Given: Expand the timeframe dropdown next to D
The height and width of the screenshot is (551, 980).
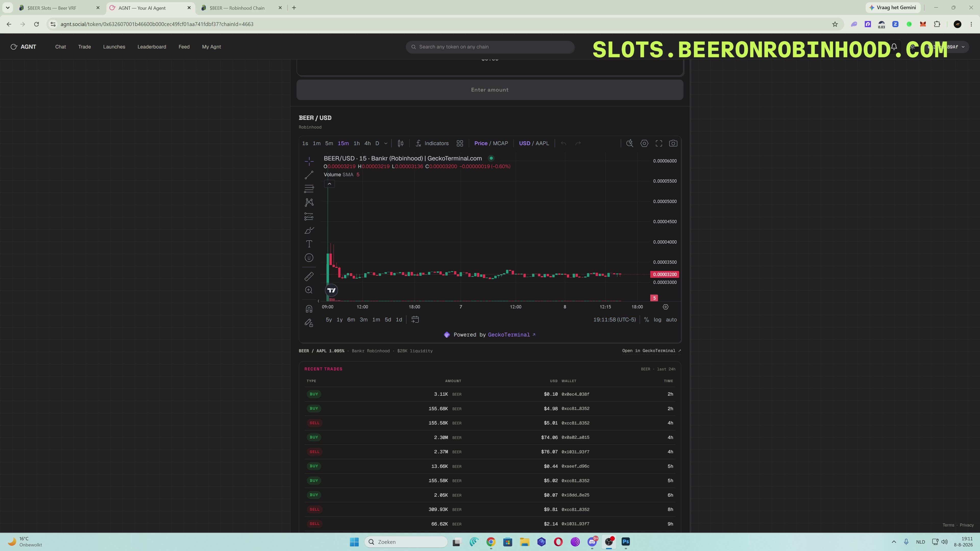Looking at the screenshot, I should (386, 143).
